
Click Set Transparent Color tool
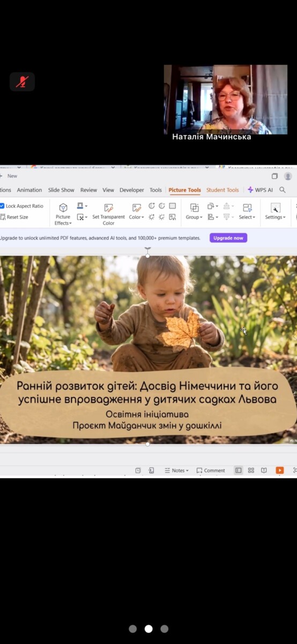[x=108, y=214]
